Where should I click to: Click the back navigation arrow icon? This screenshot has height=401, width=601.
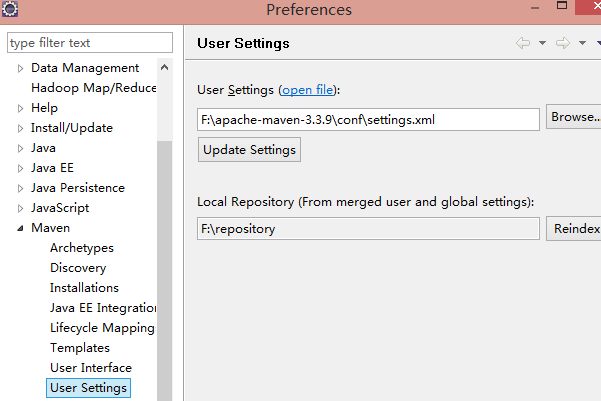click(x=522, y=43)
